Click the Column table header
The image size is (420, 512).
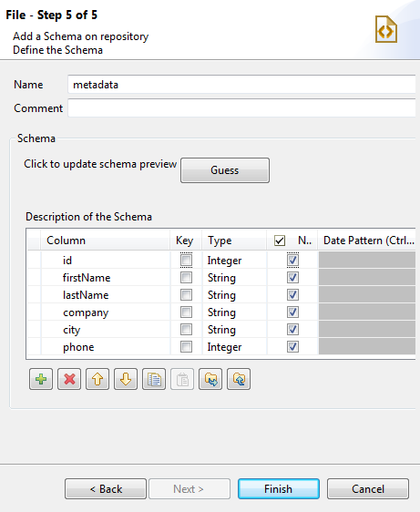pyautogui.click(x=106, y=241)
